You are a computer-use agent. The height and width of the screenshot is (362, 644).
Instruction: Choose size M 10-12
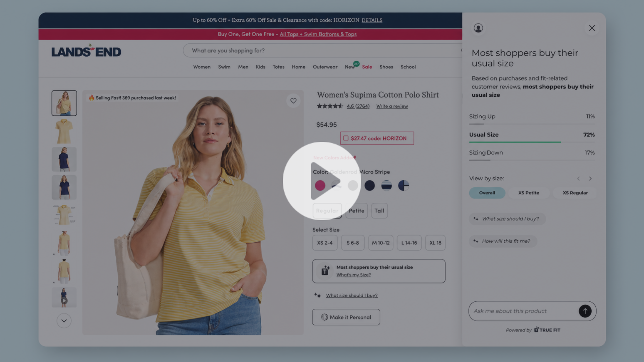coord(381,243)
